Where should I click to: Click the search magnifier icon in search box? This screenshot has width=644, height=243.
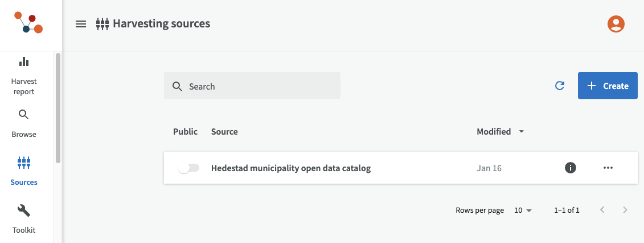coord(178,86)
